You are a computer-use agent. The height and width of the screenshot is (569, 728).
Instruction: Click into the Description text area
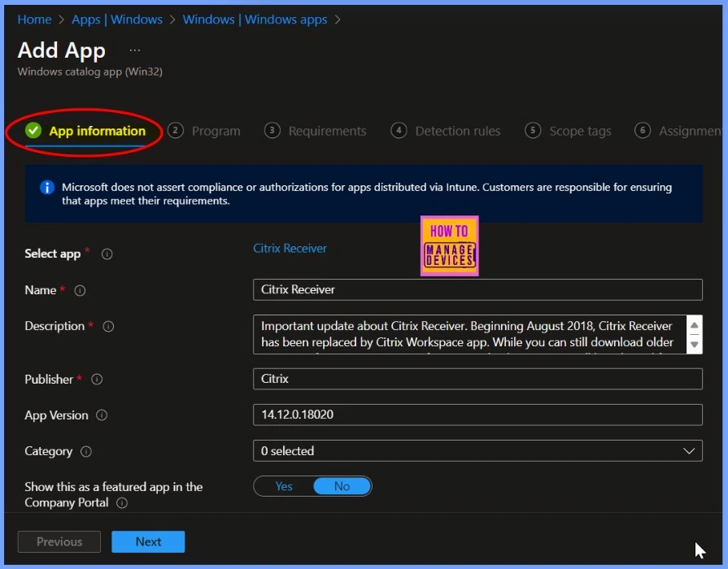(469, 334)
